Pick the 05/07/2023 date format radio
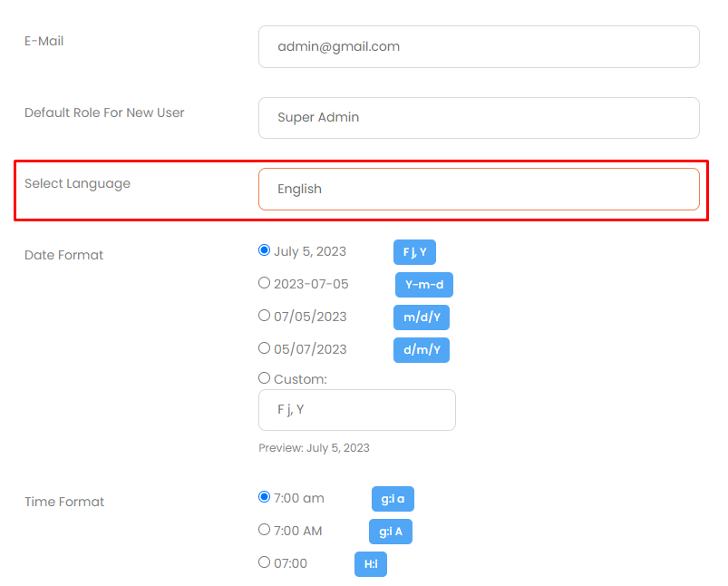The width and height of the screenshot is (728, 586). pyautogui.click(x=265, y=348)
